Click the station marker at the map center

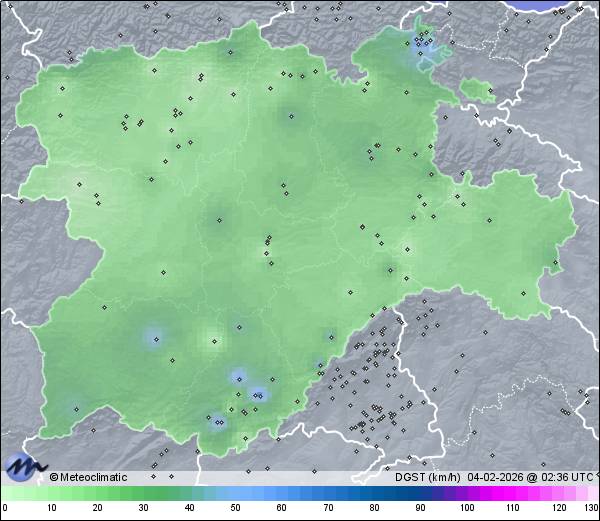tap(268, 240)
